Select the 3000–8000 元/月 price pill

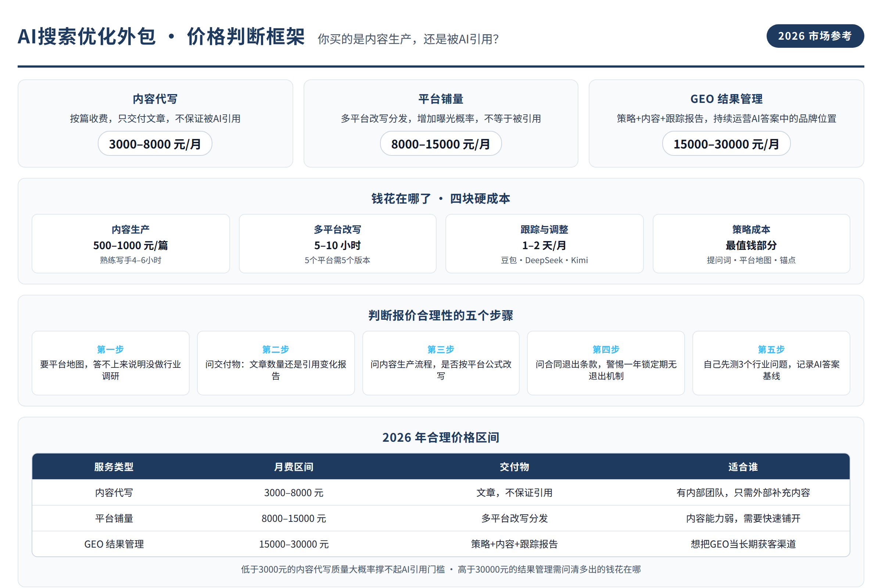tap(155, 144)
